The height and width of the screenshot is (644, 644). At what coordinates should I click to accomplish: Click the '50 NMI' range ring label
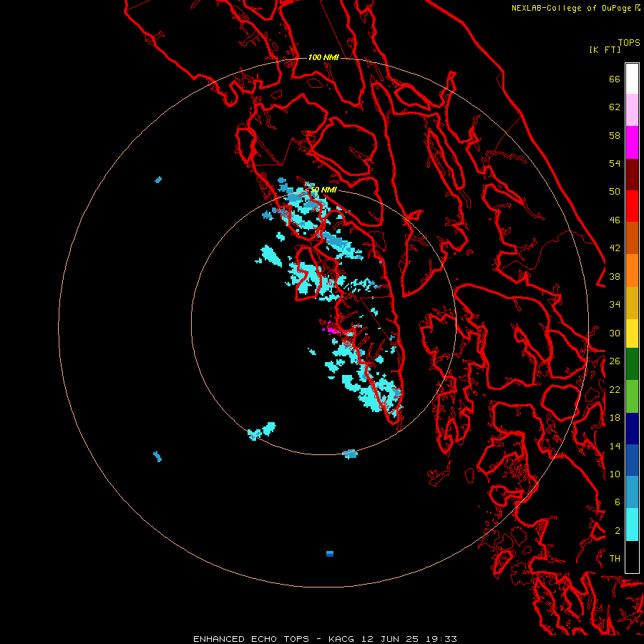(x=323, y=190)
